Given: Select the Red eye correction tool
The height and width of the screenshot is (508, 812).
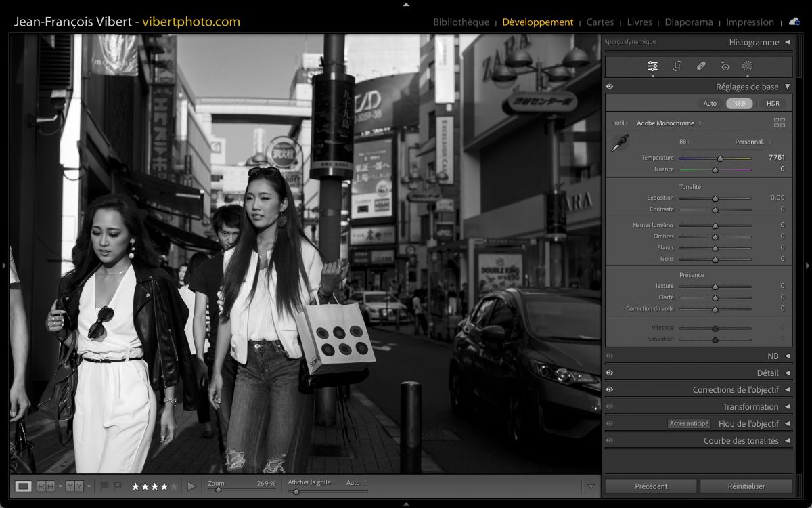Looking at the screenshot, I should (725, 66).
